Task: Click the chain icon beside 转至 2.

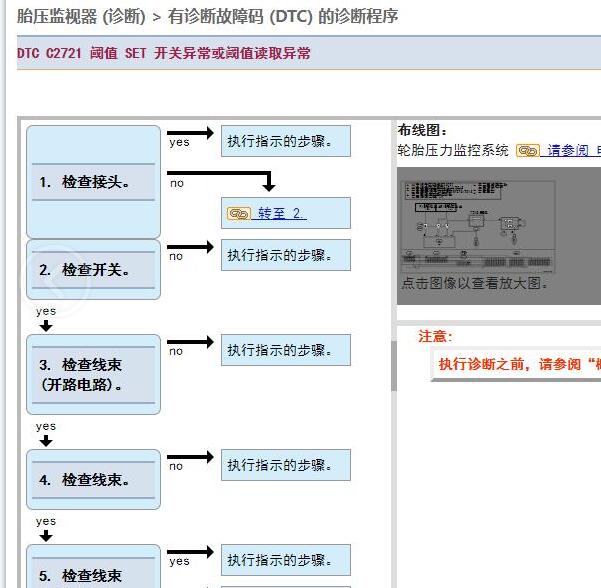Action: pyautogui.click(x=238, y=213)
